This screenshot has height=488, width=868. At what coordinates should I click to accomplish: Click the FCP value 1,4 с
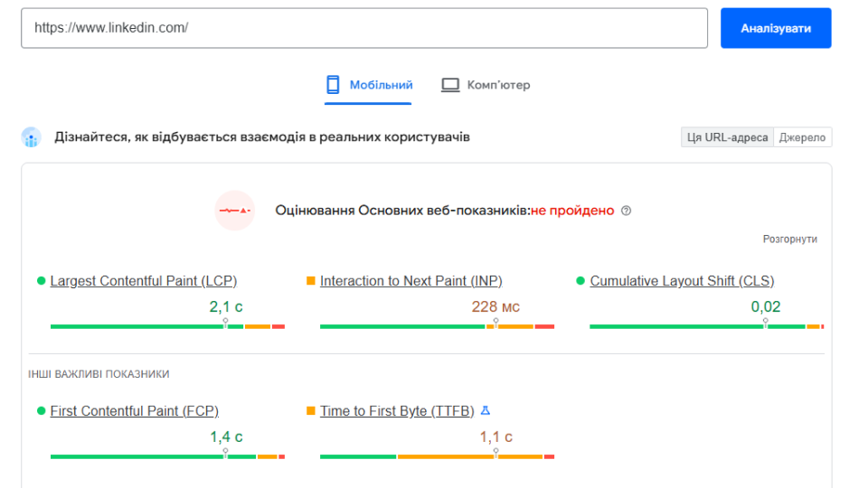[x=226, y=437]
